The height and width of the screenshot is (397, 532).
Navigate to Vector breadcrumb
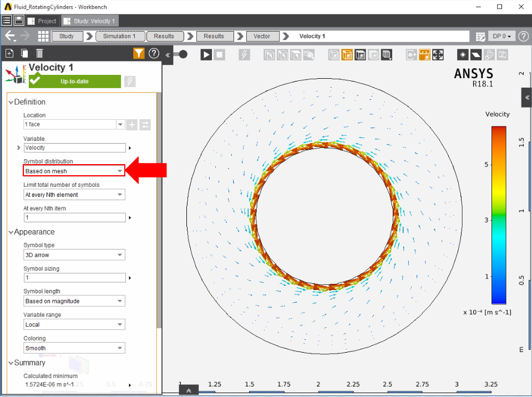(x=262, y=36)
